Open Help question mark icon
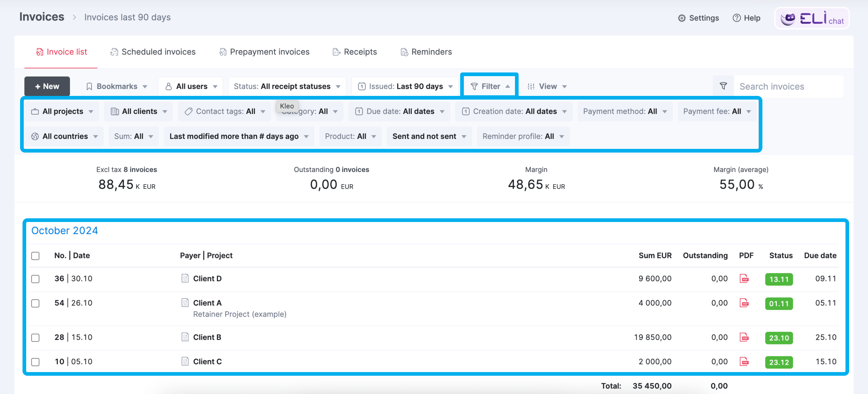This screenshot has height=394, width=868. click(x=737, y=18)
